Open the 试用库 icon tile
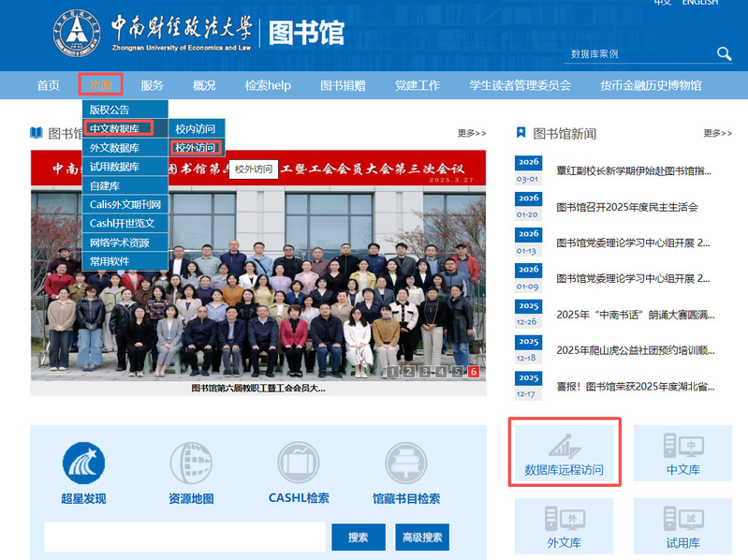 (682, 527)
